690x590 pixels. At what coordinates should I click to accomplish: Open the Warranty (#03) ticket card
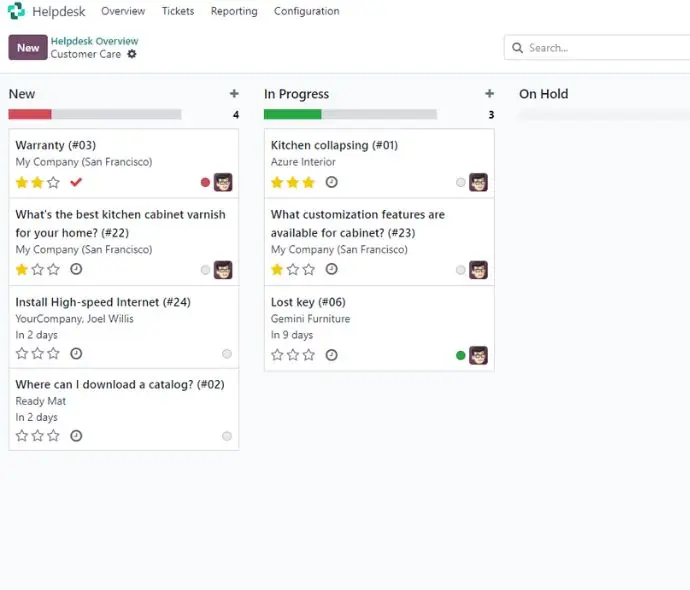point(124,163)
